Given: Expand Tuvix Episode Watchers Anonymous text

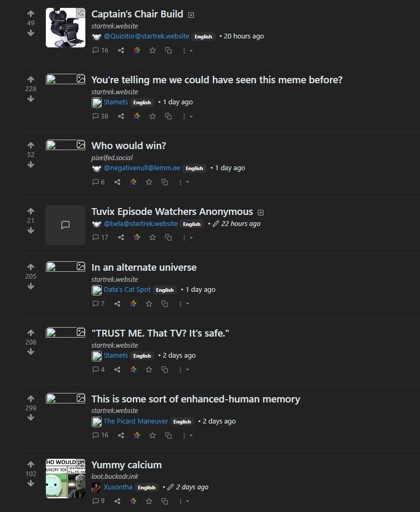Looking at the screenshot, I should [261, 212].
